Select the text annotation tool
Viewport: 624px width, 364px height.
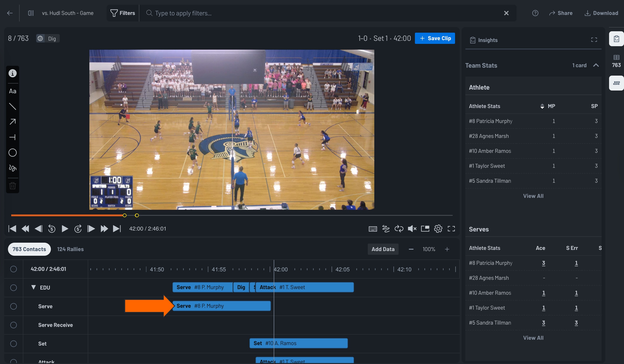12,91
